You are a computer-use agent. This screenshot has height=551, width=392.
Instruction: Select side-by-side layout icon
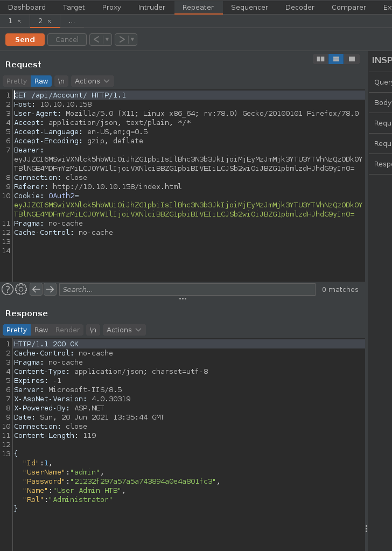tap(321, 59)
